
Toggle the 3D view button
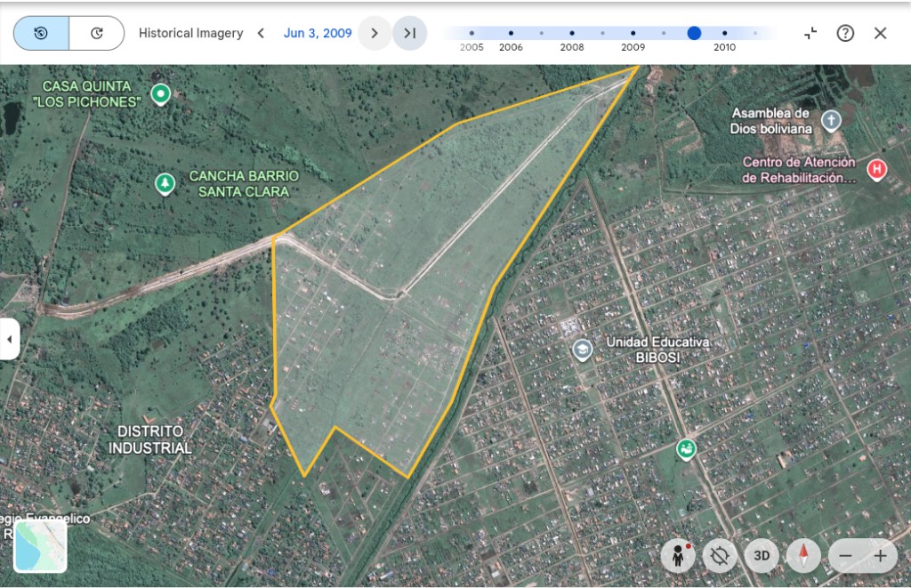pyautogui.click(x=762, y=556)
